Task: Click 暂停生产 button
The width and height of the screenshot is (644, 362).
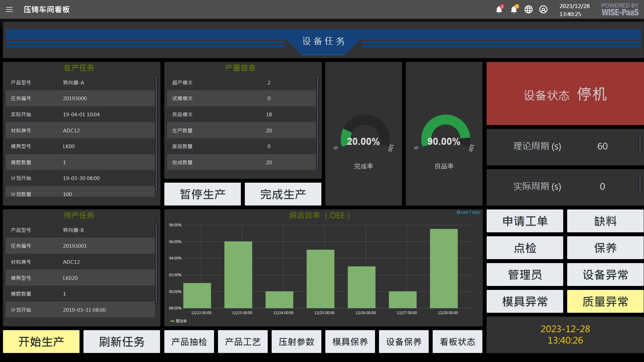Action: coord(203,194)
